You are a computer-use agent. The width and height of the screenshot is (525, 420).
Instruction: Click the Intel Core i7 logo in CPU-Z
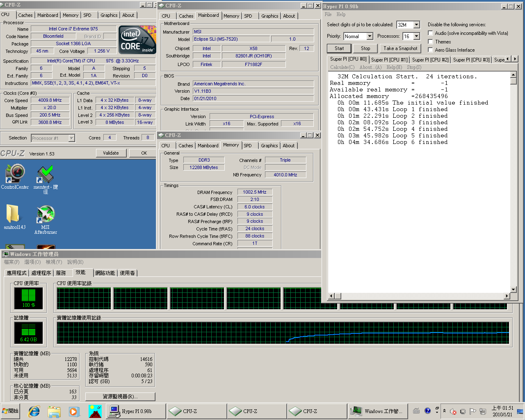137,40
